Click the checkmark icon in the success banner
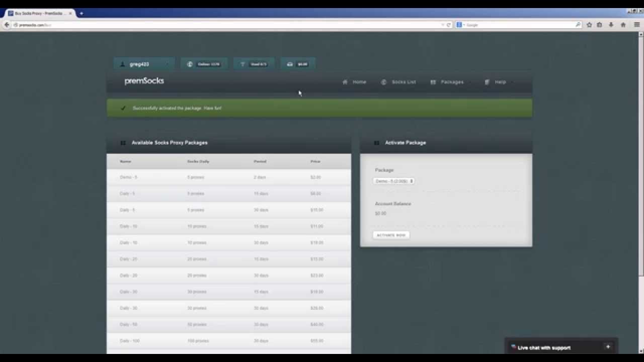This screenshot has height=362, width=644. click(123, 108)
